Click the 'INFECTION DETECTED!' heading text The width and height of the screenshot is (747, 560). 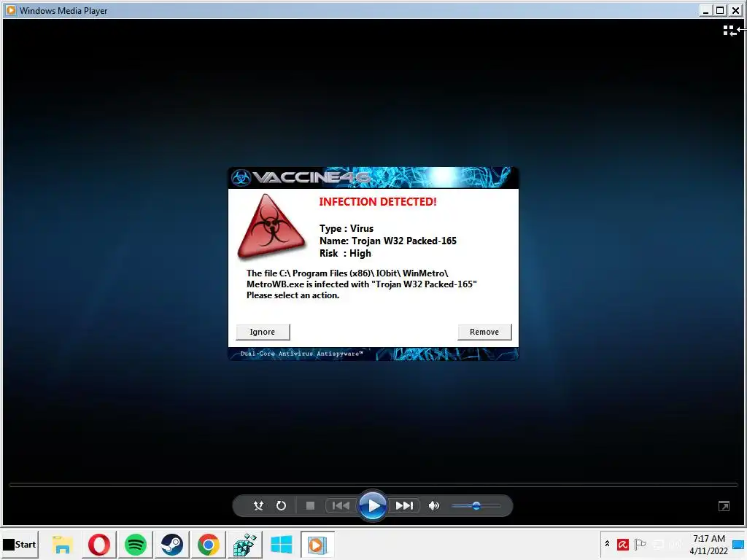378,202
